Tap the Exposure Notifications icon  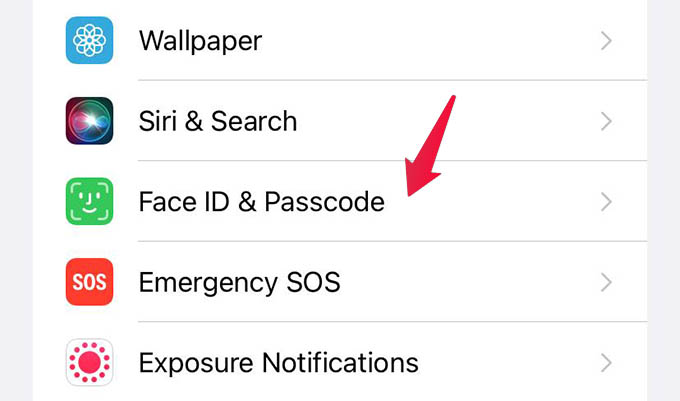pyautogui.click(x=89, y=361)
